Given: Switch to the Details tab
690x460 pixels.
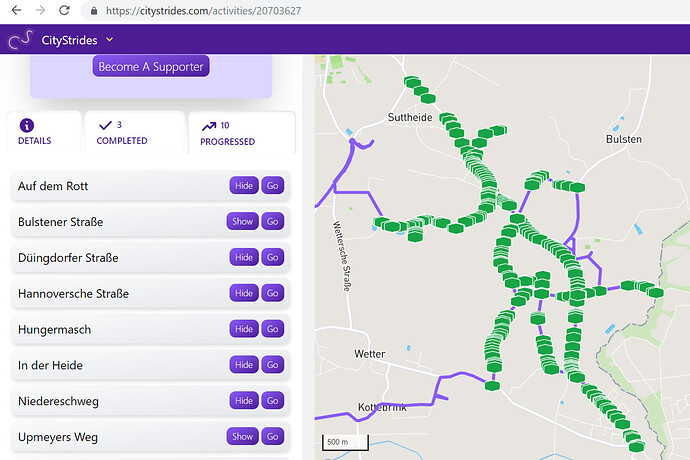Looking at the screenshot, I should tap(44, 132).
